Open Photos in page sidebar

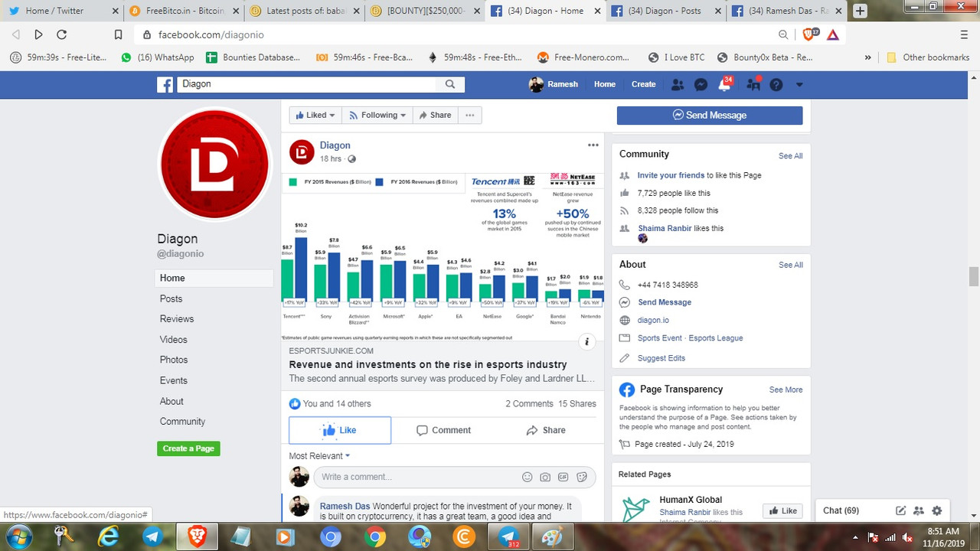pyautogui.click(x=174, y=360)
